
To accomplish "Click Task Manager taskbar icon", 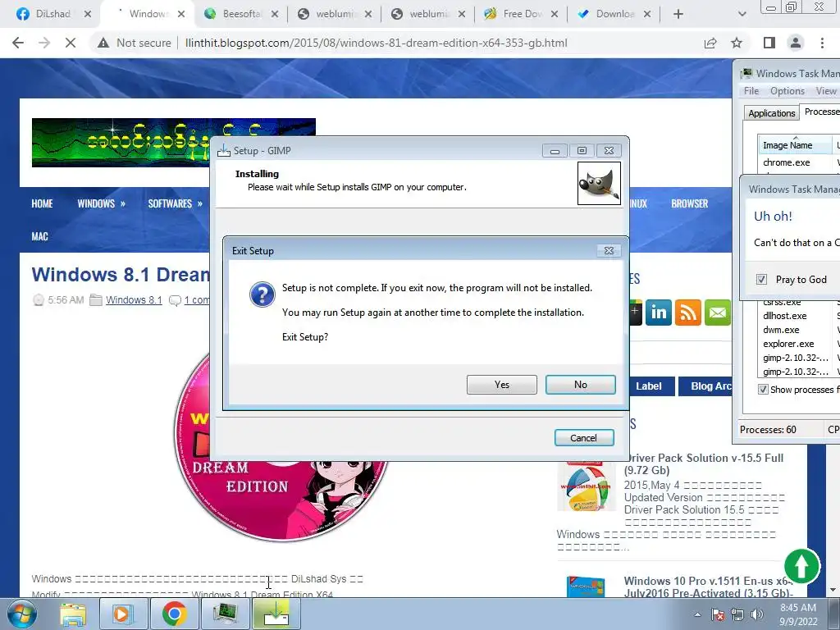I will 226,614.
